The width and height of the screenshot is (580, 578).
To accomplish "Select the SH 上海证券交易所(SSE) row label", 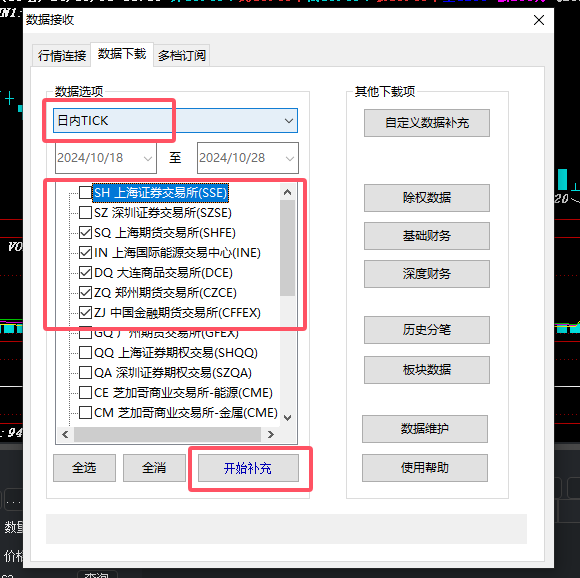I will pyautogui.click(x=161, y=193).
